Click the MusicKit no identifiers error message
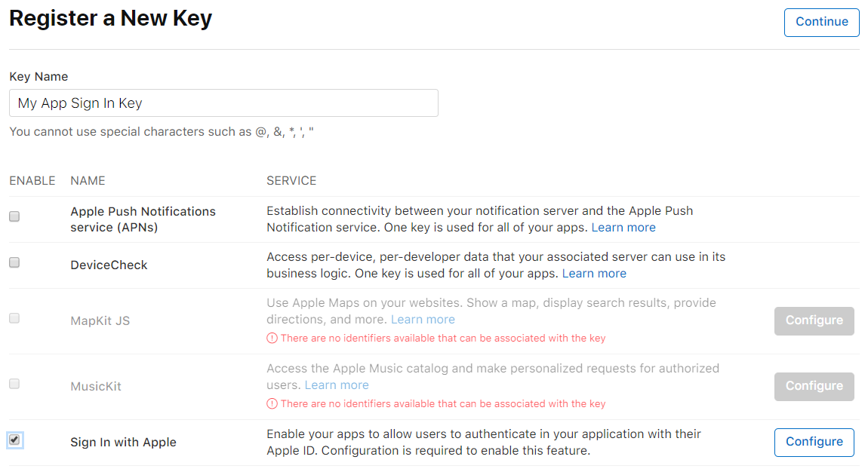Screen dimensions: 868x472 coord(443,404)
